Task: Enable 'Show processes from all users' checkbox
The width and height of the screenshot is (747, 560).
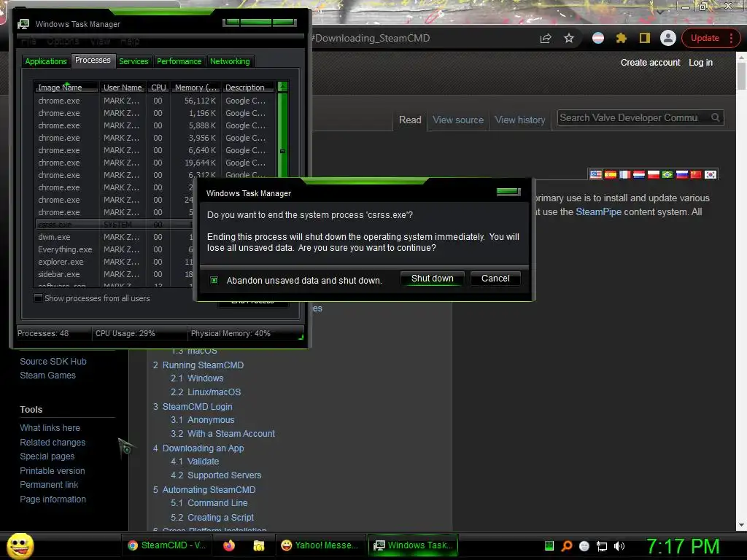Action: tap(38, 298)
